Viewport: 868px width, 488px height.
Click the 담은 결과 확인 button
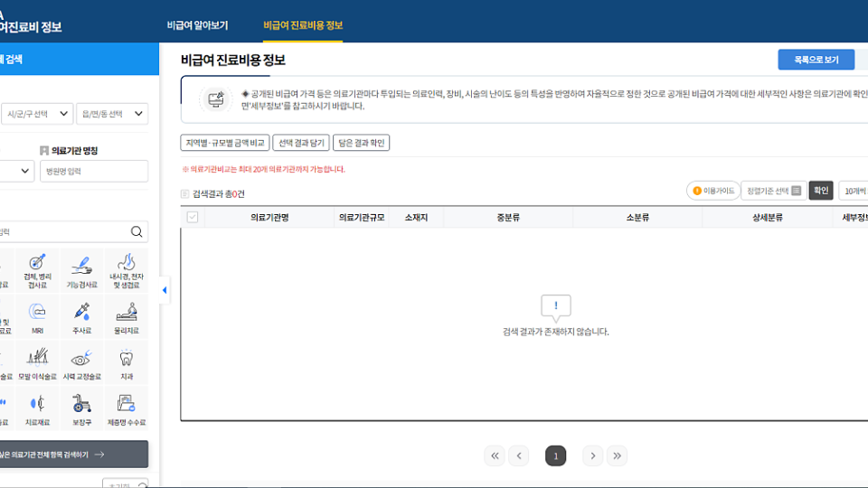pyautogui.click(x=362, y=143)
